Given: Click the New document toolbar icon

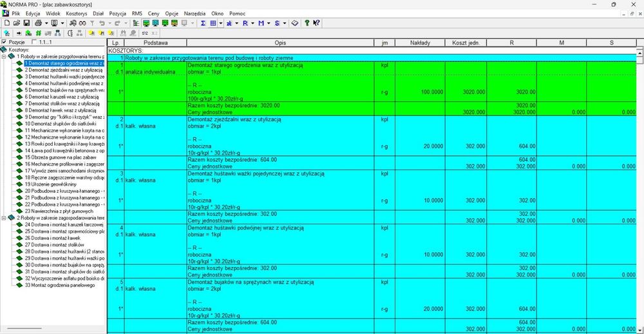Looking at the screenshot, I should coord(7,23).
